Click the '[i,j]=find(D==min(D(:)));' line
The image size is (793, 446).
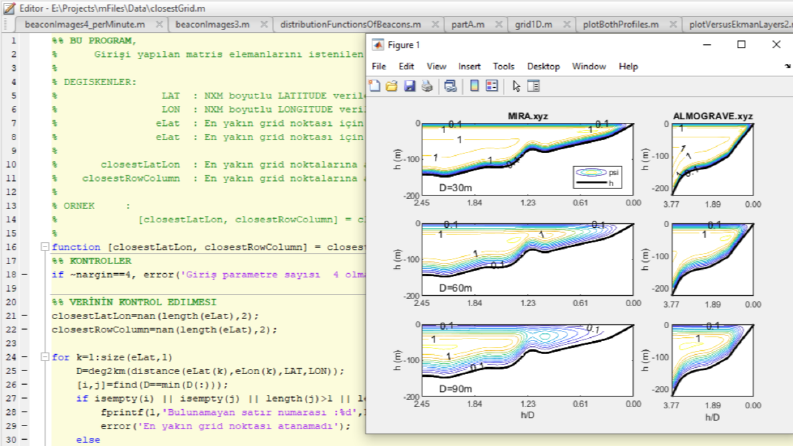[x=152, y=385]
